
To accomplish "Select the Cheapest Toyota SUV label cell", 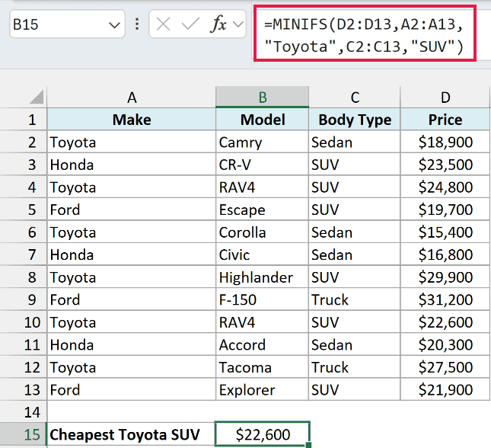I will point(132,434).
